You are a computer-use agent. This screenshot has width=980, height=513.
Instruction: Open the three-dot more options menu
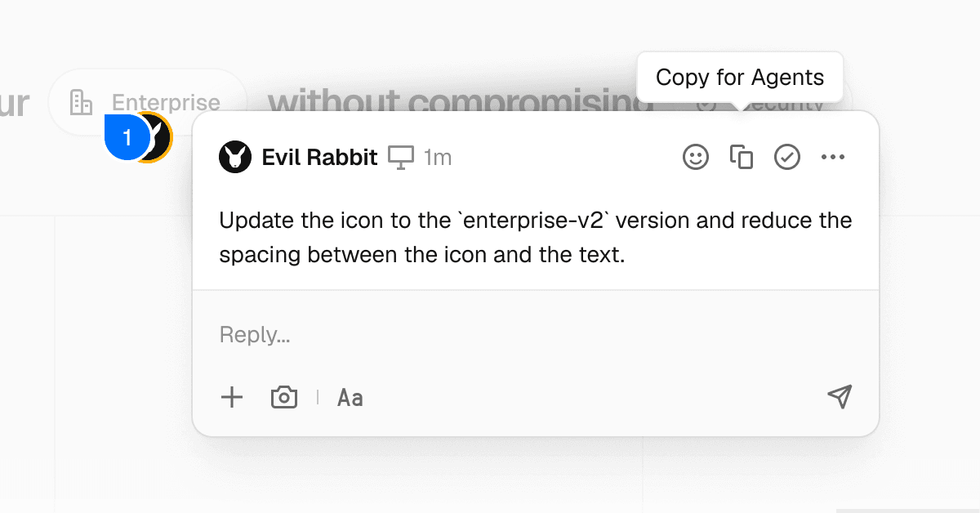[x=832, y=157]
